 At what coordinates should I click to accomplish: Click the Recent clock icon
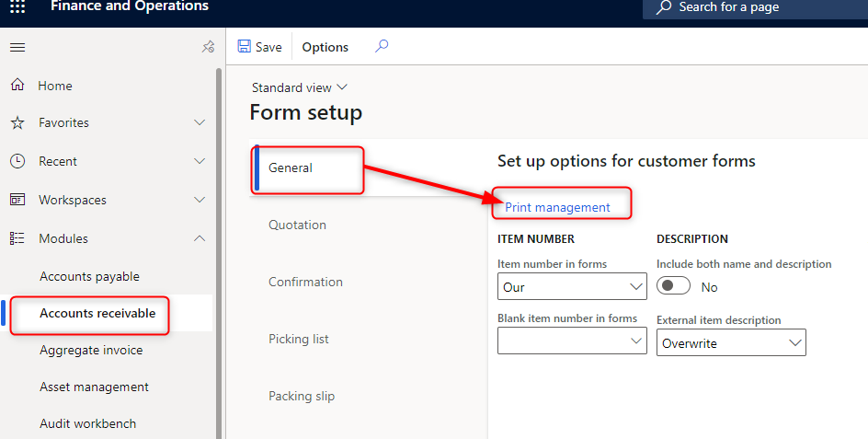coord(17,161)
